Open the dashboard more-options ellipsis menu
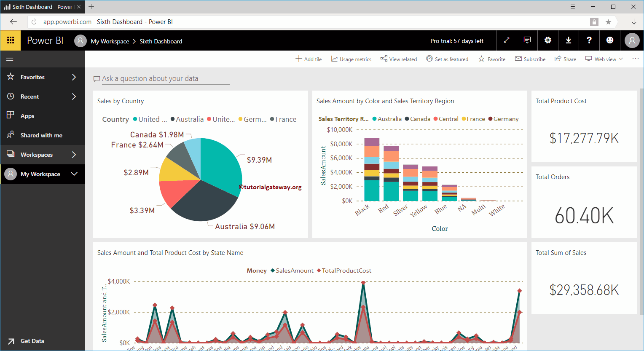Image resolution: width=644 pixels, height=351 pixels. click(635, 59)
